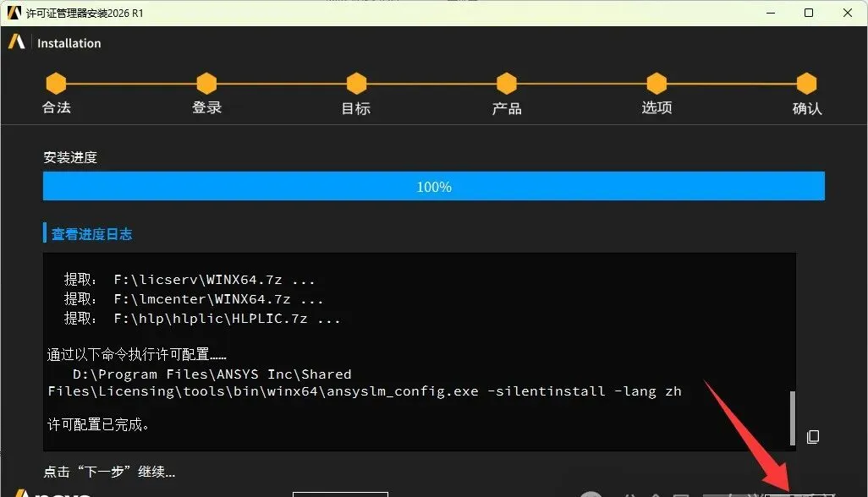Image resolution: width=868 pixels, height=497 pixels.
Task: Click the 合法 step hexagon
Action: pyautogui.click(x=56, y=84)
